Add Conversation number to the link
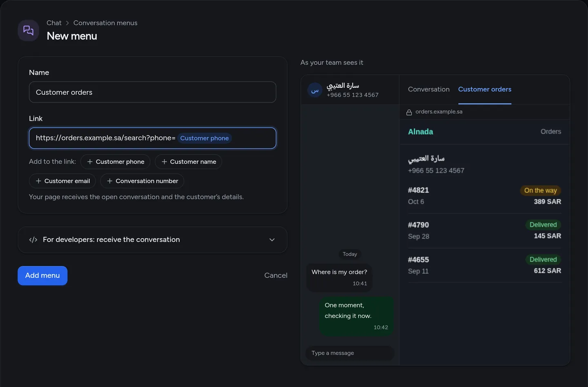Screen dimensions: 588x387 [142, 181]
